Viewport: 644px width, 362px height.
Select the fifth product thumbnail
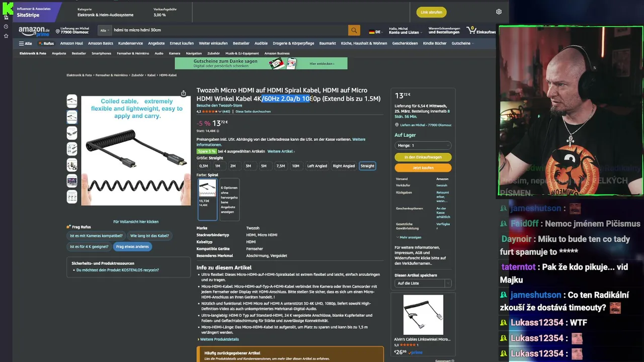[x=72, y=165]
